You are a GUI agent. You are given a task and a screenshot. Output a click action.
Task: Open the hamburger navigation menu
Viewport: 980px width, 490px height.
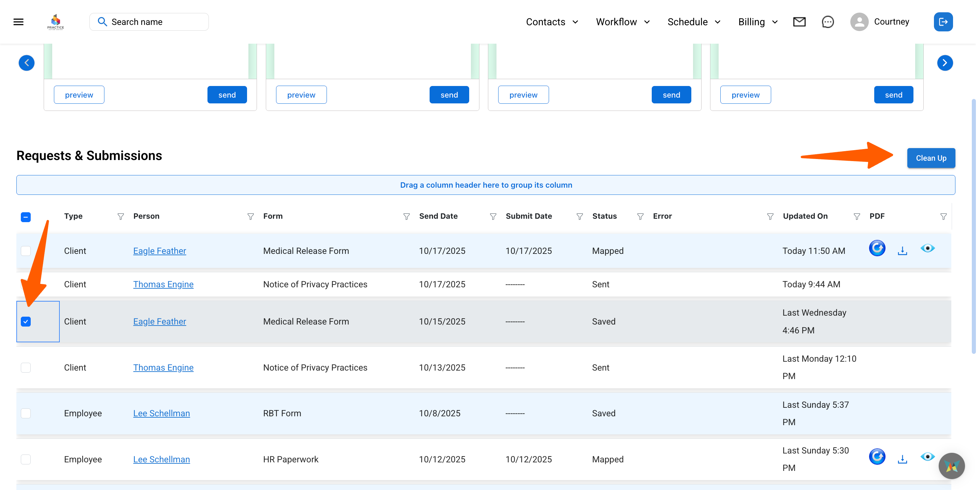[18, 22]
